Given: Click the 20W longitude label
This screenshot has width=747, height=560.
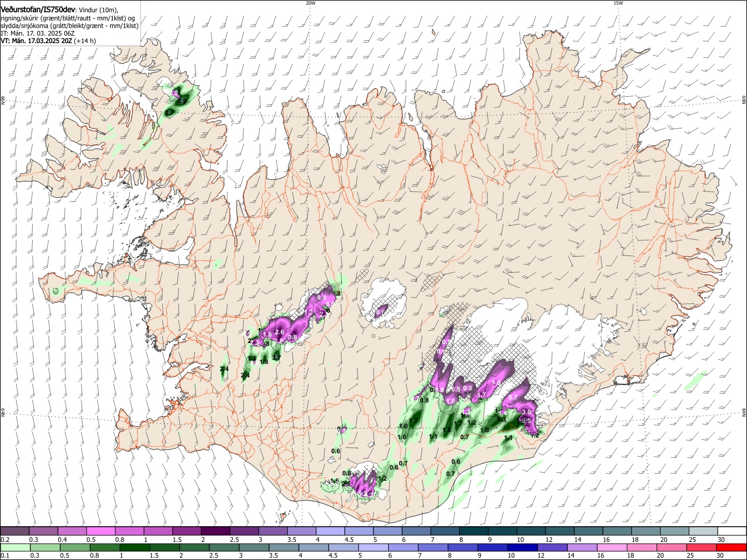Looking at the screenshot, I should click(310, 3).
